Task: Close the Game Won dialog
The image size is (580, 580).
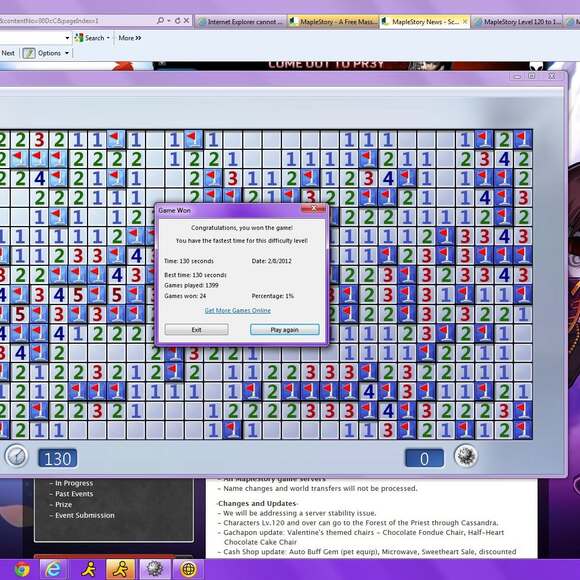Action: [x=314, y=208]
